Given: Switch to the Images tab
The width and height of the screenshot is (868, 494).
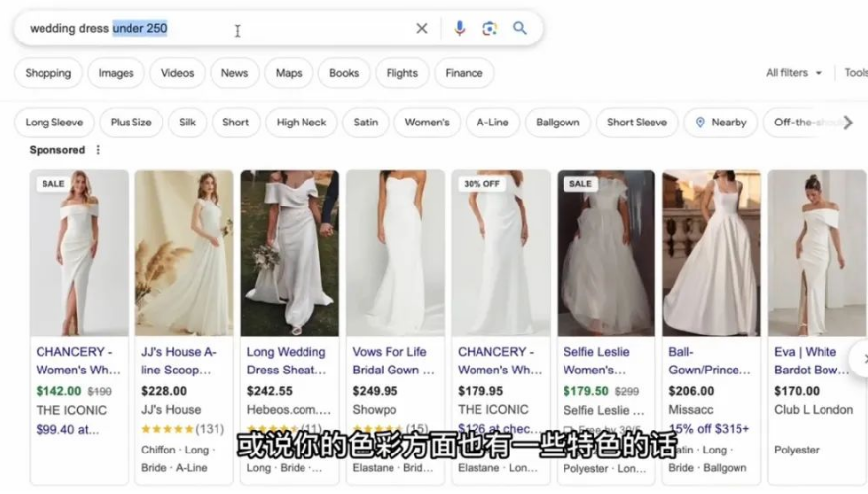Looking at the screenshot, I should 116,73.
